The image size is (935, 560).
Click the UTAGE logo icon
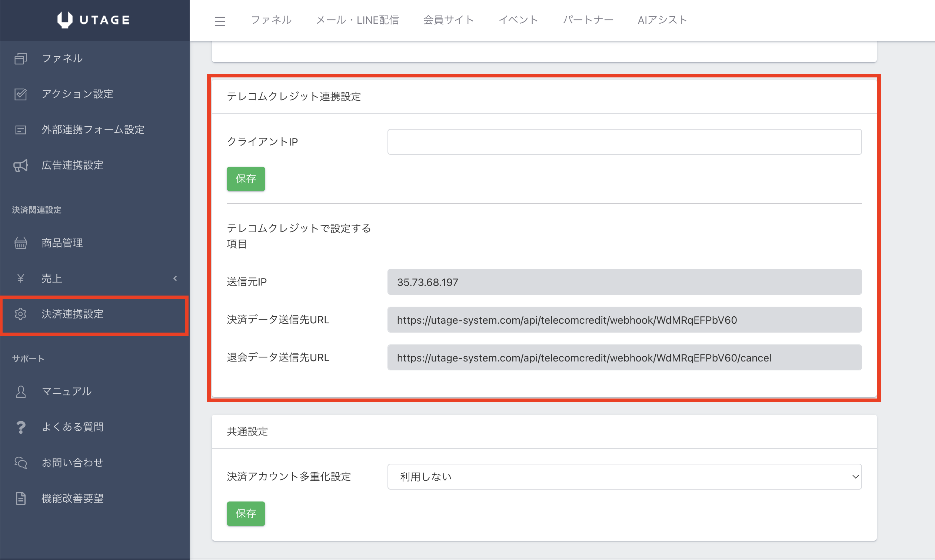pyautogui.click(x=64, y=20)
